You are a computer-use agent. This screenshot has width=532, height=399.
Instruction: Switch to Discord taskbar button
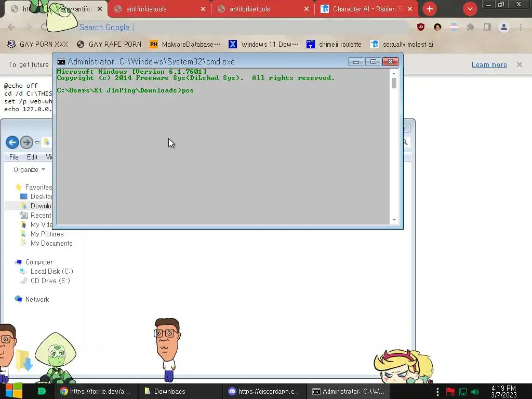[x=264, y=391]
